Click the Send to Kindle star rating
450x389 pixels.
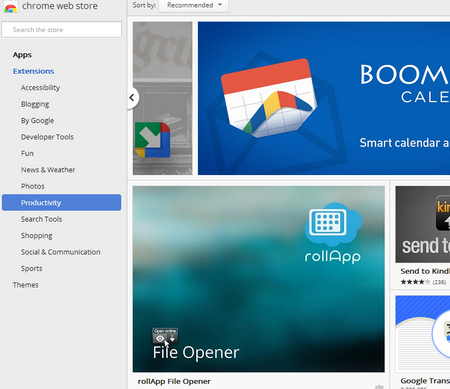(x=415, y=282)
